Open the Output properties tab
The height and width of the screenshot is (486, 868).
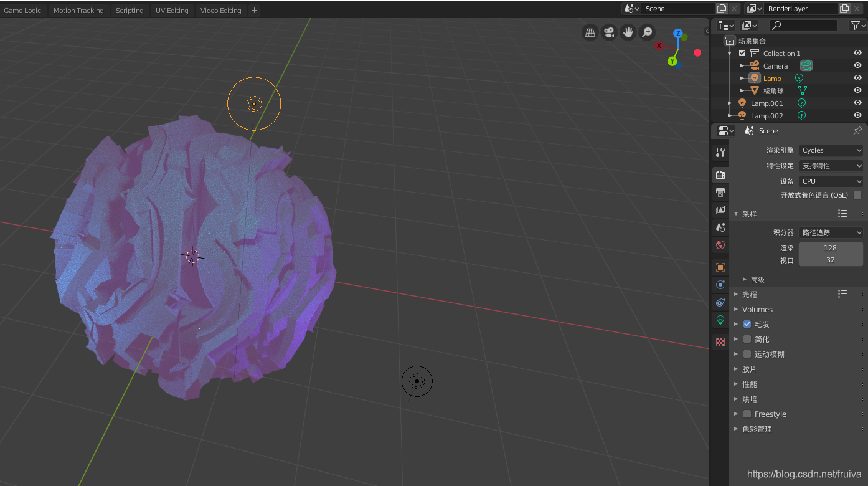[720, 192]
